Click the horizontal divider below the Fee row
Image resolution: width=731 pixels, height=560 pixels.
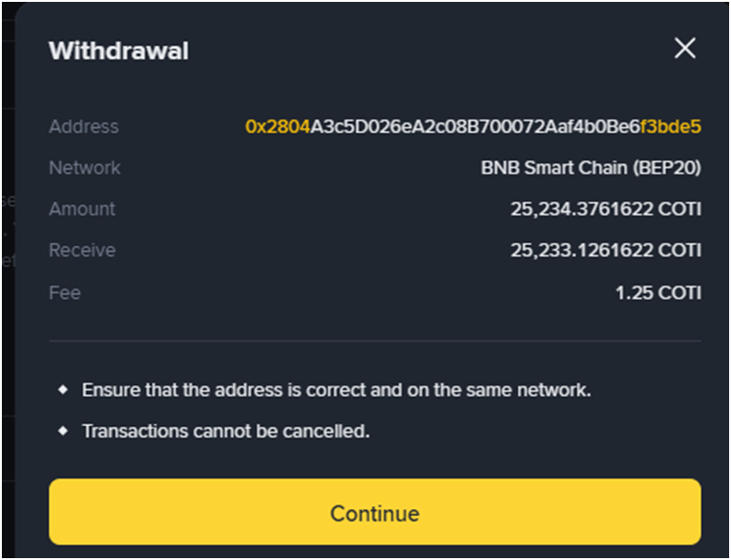pyautogui.click(x=374, y=340)
